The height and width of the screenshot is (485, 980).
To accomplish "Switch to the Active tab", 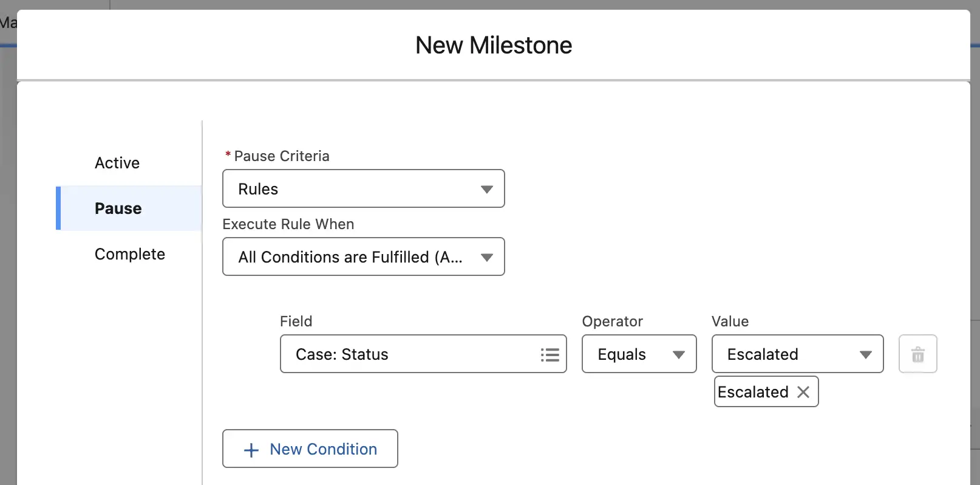I will click(x=117, y=163).
